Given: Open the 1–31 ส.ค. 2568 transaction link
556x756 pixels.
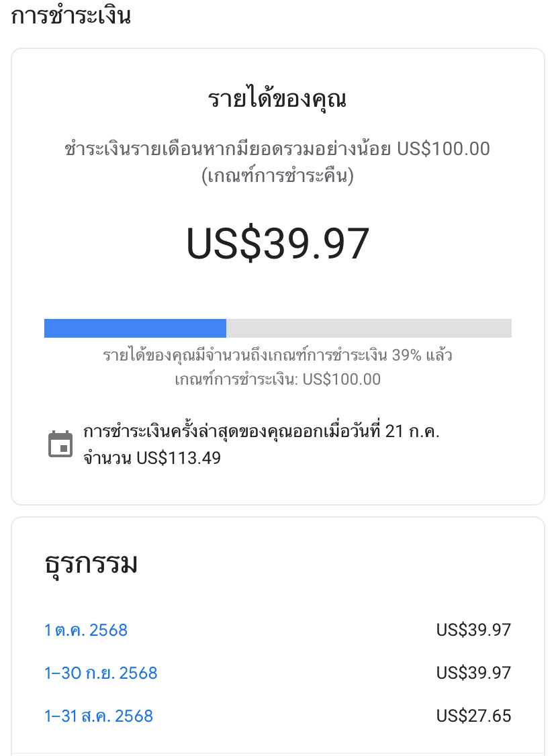Looking at the screenshot, I should pos(99,716).
